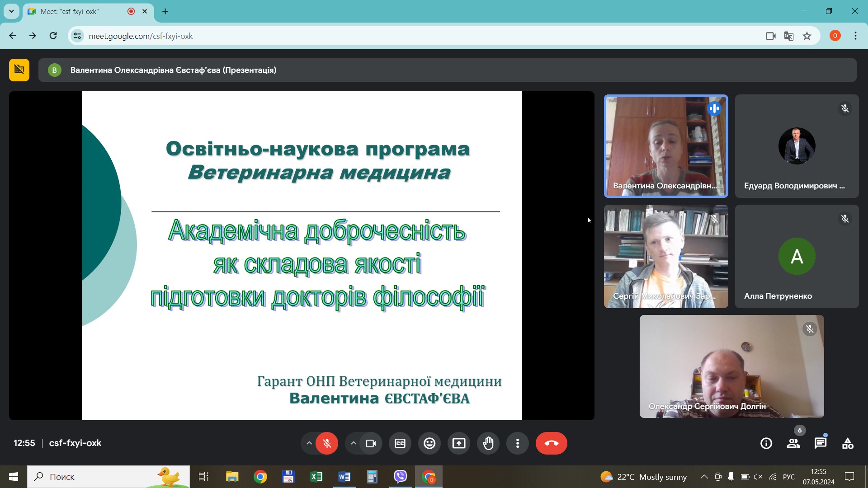Image resolution: width=868 pixels, height=488 pixels.
Task: Expand audio settings arrow next to microphone
Action: pyautogui.click(x=309, y=443)
